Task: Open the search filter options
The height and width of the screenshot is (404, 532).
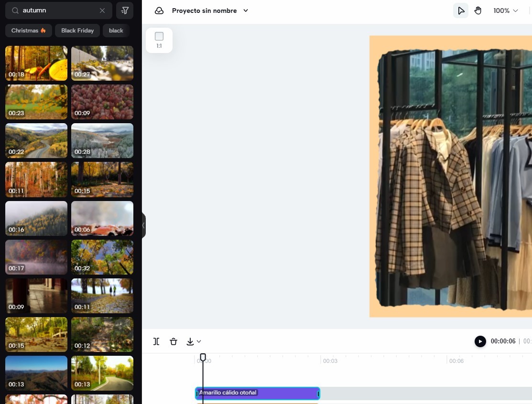Action: click(x=125, y=11)
